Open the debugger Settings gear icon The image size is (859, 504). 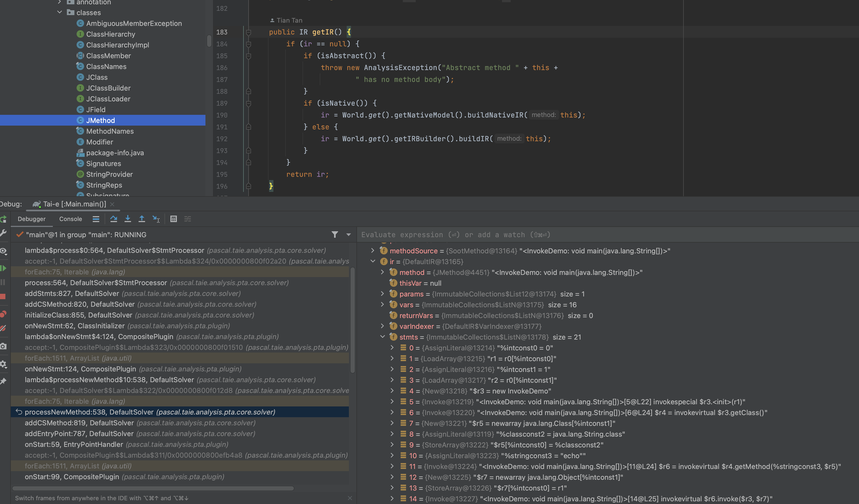click(x=3, y=364)
